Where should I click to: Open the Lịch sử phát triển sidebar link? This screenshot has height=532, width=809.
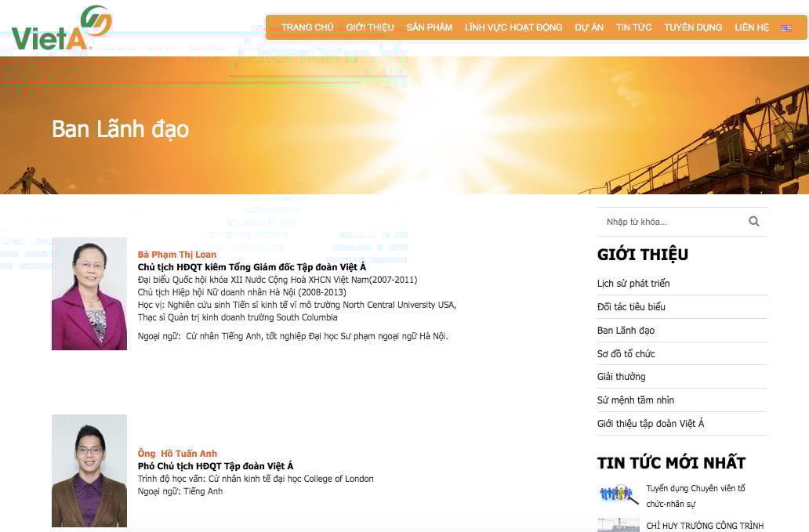click(633, 284)
